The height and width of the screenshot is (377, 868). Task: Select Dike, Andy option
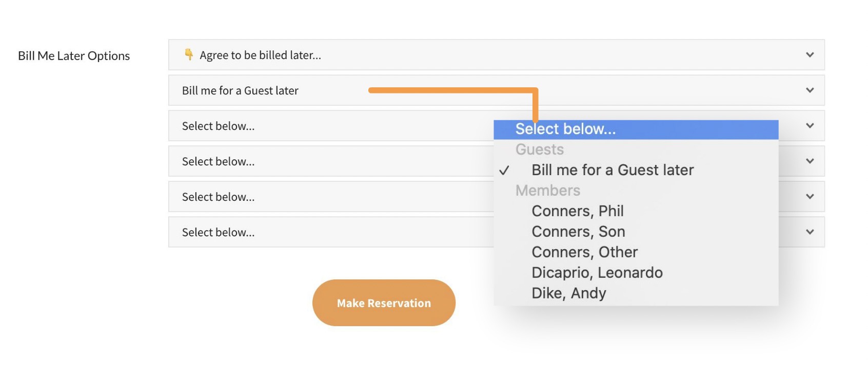tap(569, 293)
